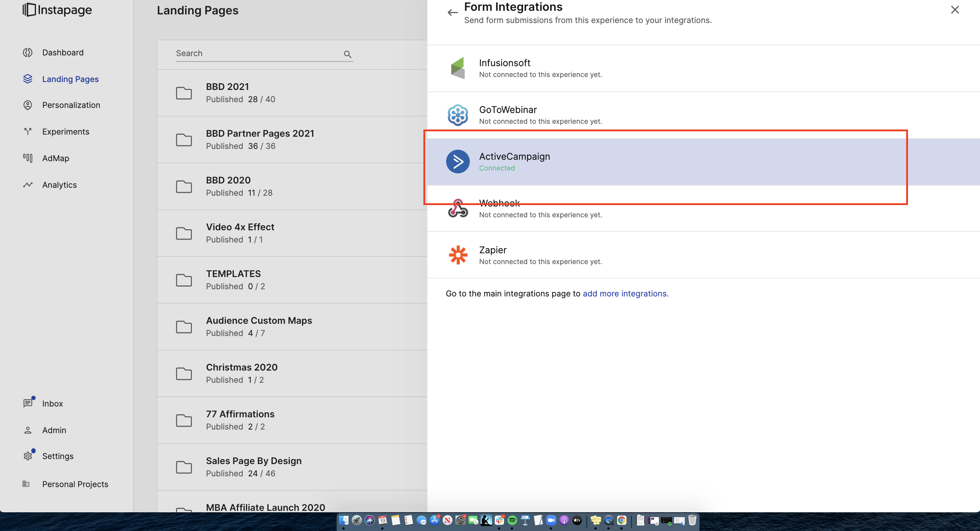Click the Analytics trend line icon
This screenshot has height=531, width=980.
coord(27,185)
